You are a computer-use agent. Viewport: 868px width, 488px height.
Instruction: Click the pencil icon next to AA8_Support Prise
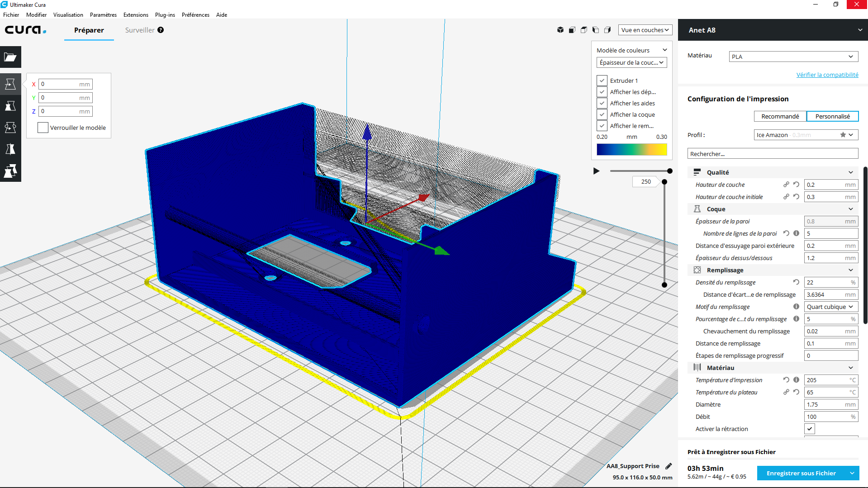pyautogui.click(x=669, y=466)
